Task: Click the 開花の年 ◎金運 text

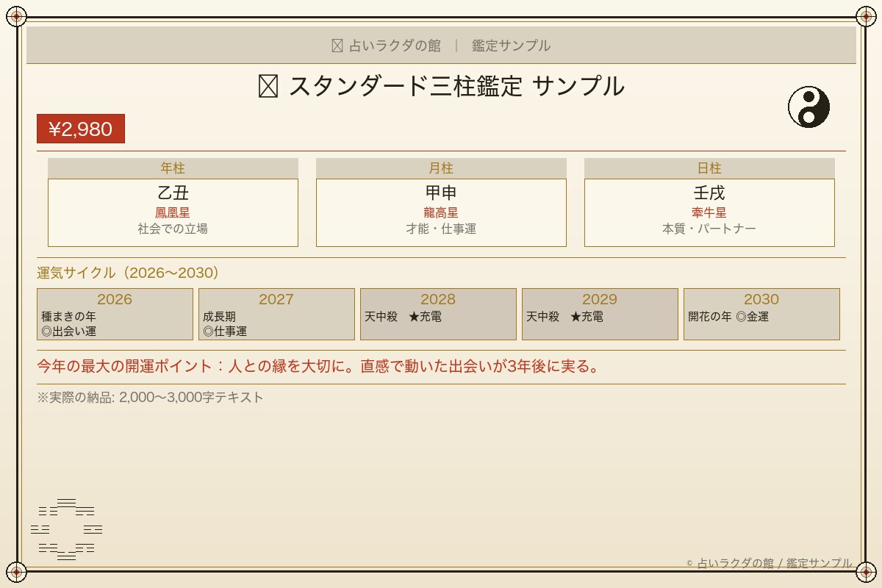Action: coord(728,317)
